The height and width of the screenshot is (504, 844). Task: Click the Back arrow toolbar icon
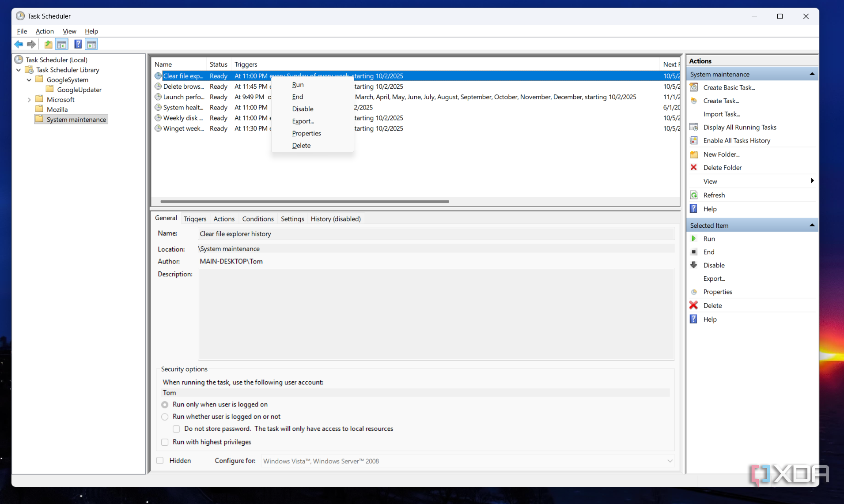tap(19, 44)
